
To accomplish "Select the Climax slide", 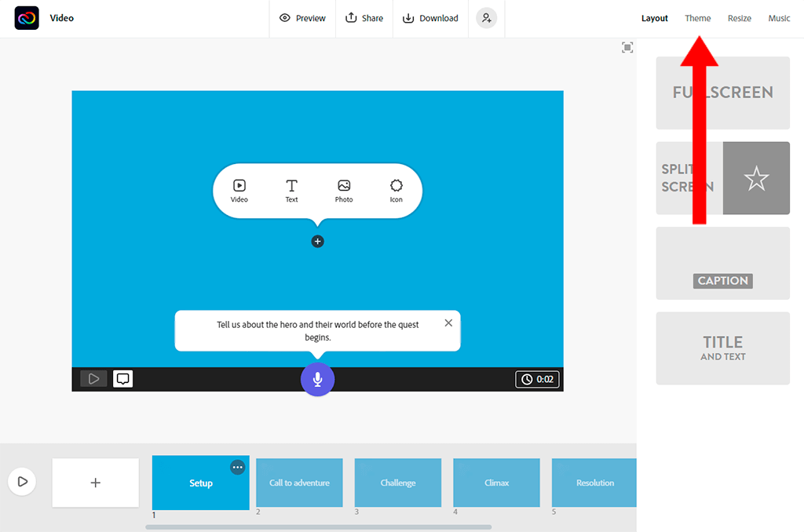I will (x=496, y=483).
